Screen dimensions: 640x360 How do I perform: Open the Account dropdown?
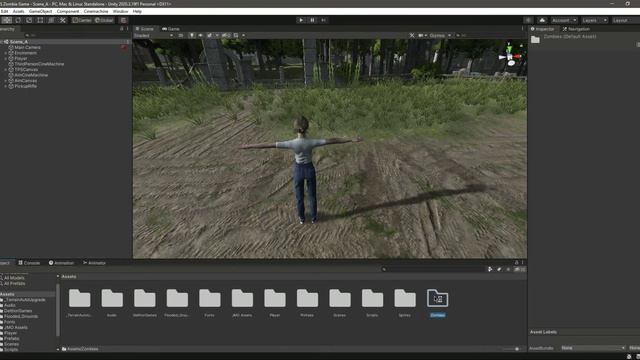coord(564,20)
